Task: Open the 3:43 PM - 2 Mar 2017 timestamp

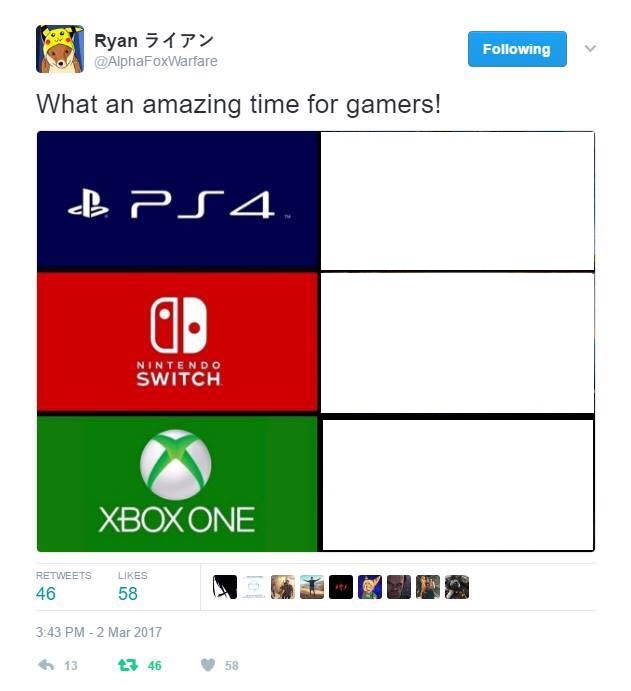Action: [x=99, y=632]
